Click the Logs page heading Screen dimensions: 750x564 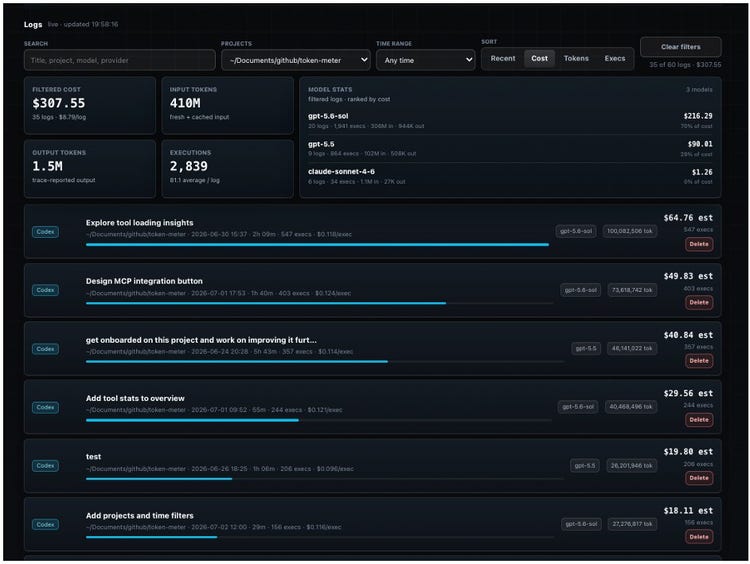coord(33,24)
